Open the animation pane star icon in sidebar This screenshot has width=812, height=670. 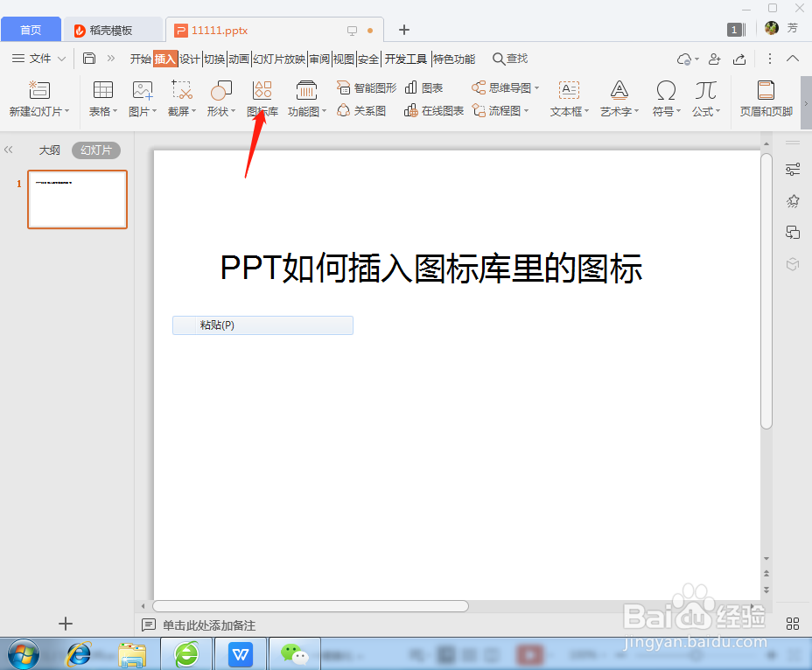pos(792,200)
